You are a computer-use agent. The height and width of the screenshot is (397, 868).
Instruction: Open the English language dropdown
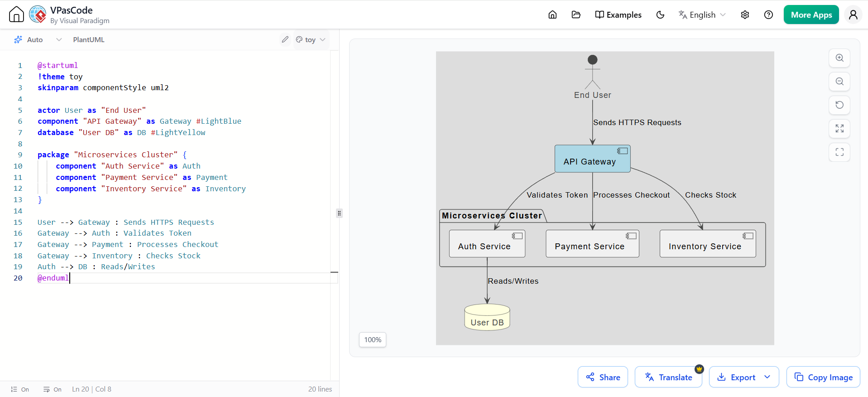point(702,15)
